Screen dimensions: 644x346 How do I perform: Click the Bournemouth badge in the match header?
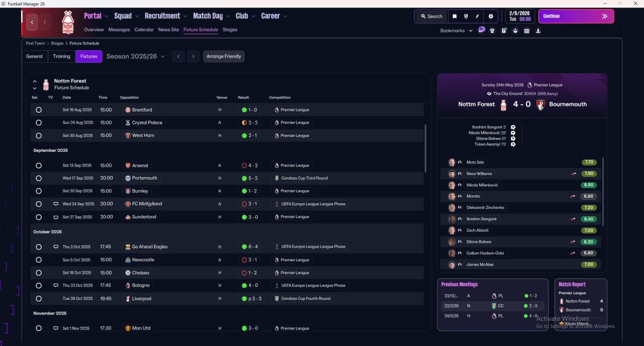click(x=541, y=105)
